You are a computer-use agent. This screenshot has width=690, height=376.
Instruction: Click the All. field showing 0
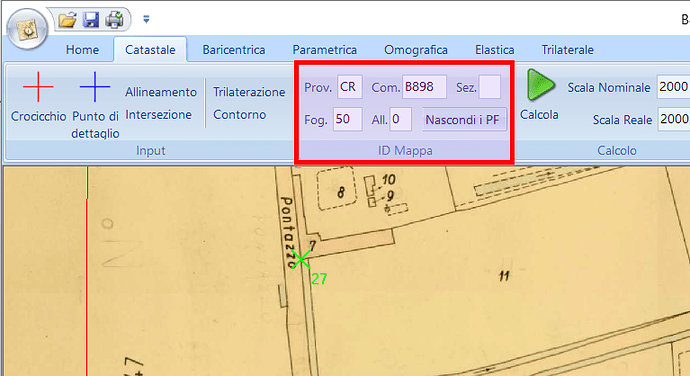(x=400, y=119)
